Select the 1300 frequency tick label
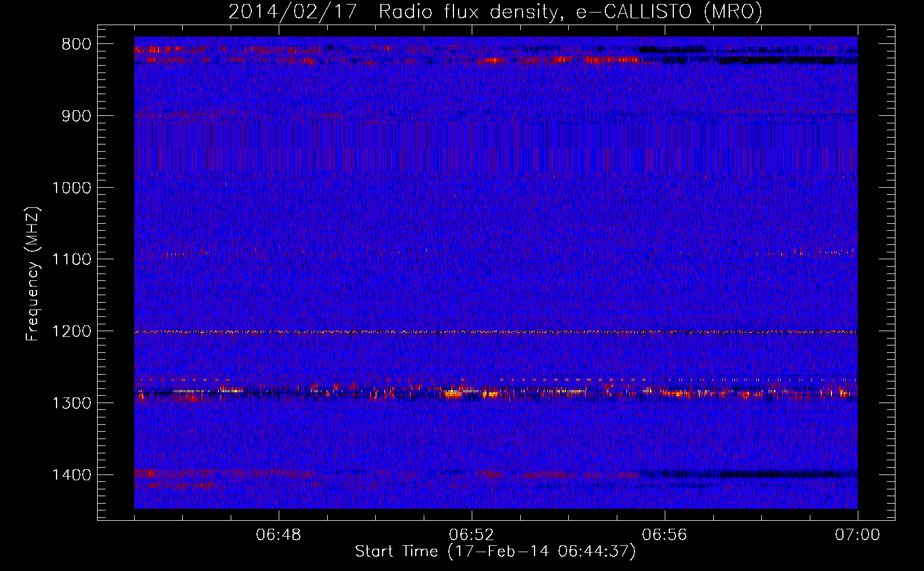 click(x=71, y=403)
